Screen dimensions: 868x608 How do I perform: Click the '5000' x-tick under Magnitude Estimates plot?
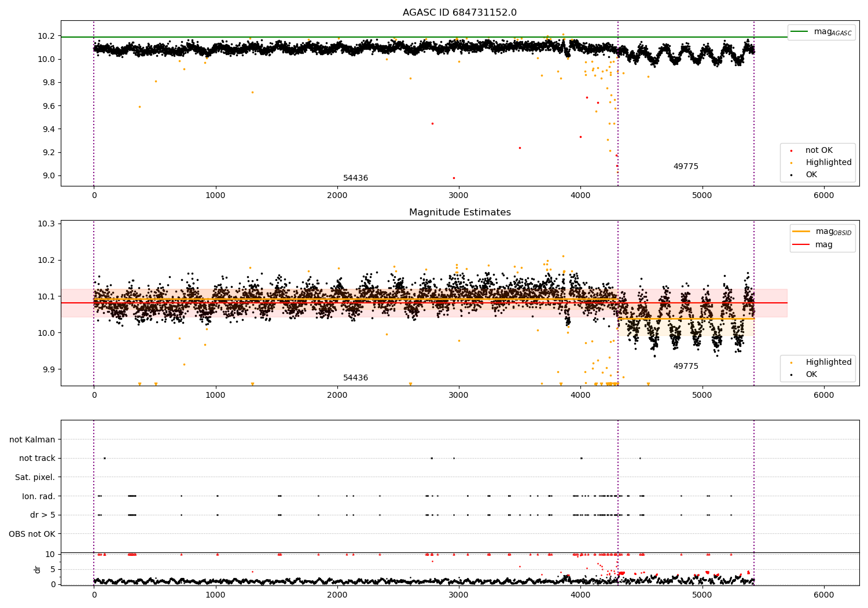[703, 395]
